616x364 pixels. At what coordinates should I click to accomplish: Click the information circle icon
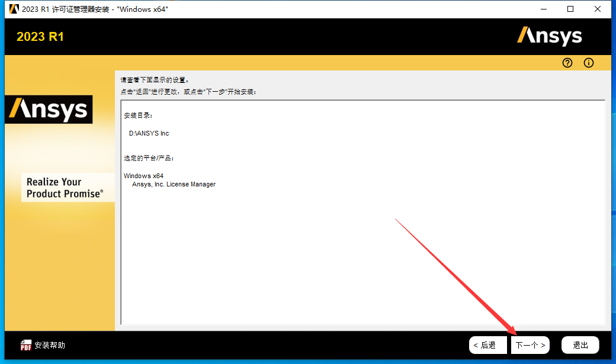point(588,63)
